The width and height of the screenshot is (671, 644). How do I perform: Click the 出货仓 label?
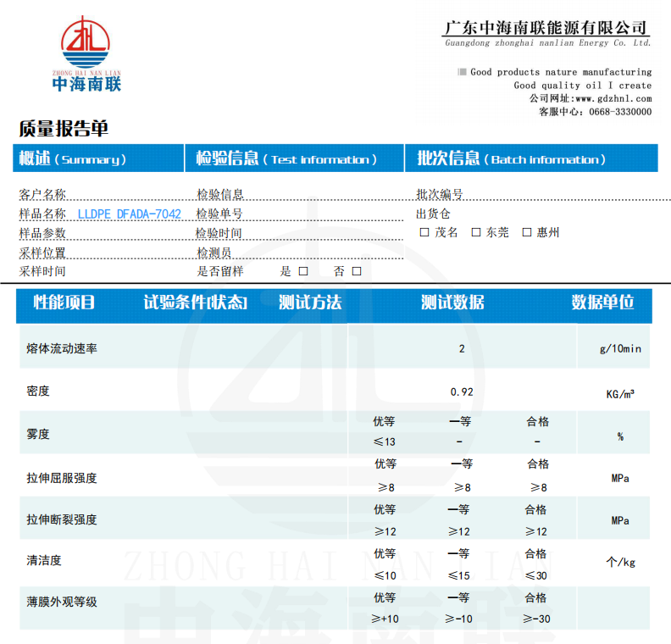pyautogui.click(x=433, y=214)
